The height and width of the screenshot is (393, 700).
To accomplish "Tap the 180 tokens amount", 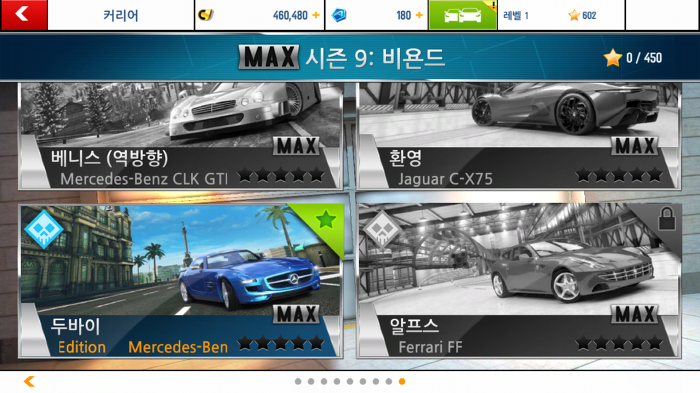I will point(404,16).
